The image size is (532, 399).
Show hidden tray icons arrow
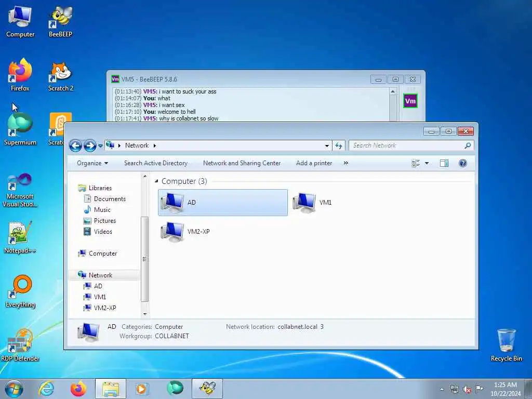442,389
